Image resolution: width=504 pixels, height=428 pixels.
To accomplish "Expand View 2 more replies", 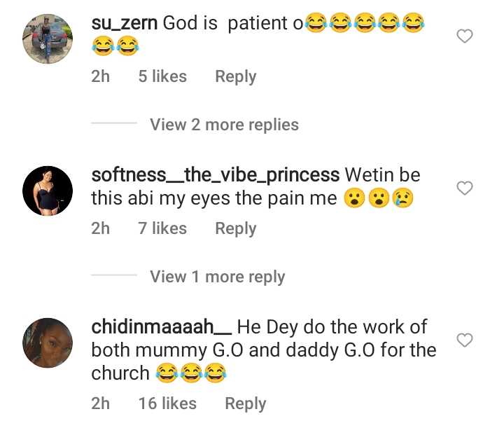I will click(x=224, y=125).
